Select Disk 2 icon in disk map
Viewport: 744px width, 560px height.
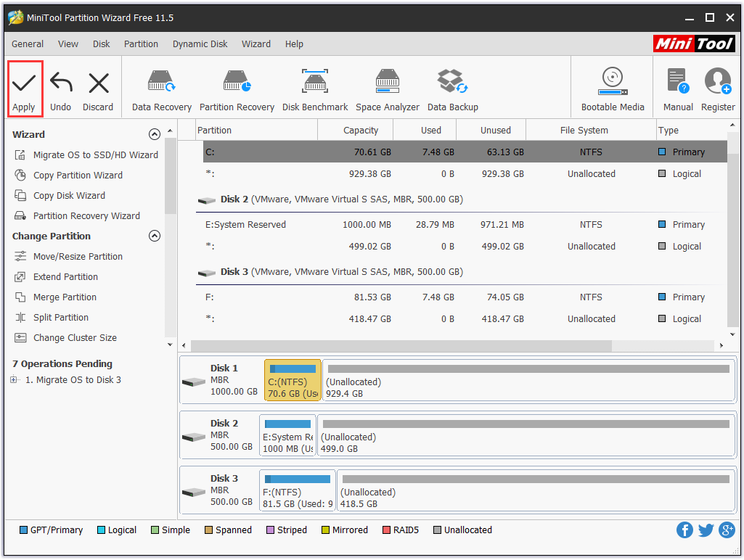point(194,437)
